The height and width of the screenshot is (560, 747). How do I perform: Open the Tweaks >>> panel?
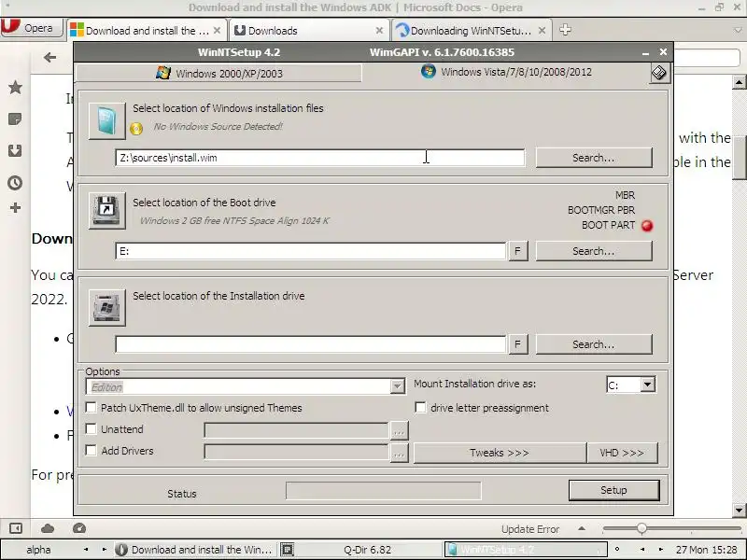[x=500, y=453]
